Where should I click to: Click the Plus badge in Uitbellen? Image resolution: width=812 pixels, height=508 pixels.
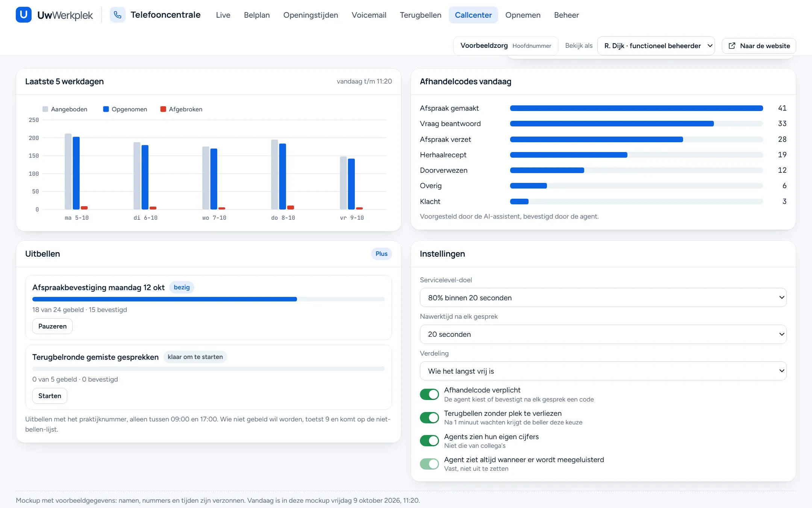pos(381,254)
